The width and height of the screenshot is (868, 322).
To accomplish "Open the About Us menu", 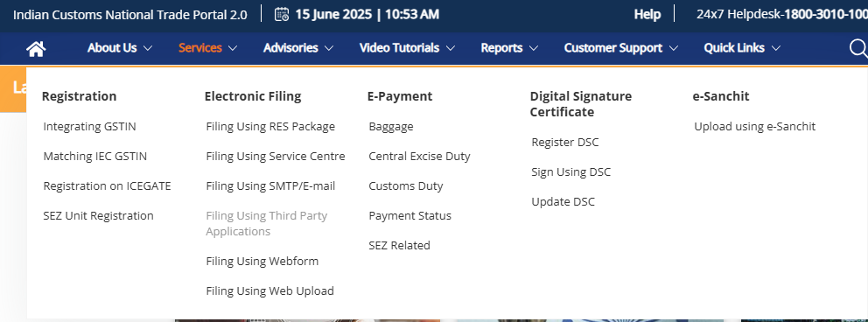I will [112, 48].
